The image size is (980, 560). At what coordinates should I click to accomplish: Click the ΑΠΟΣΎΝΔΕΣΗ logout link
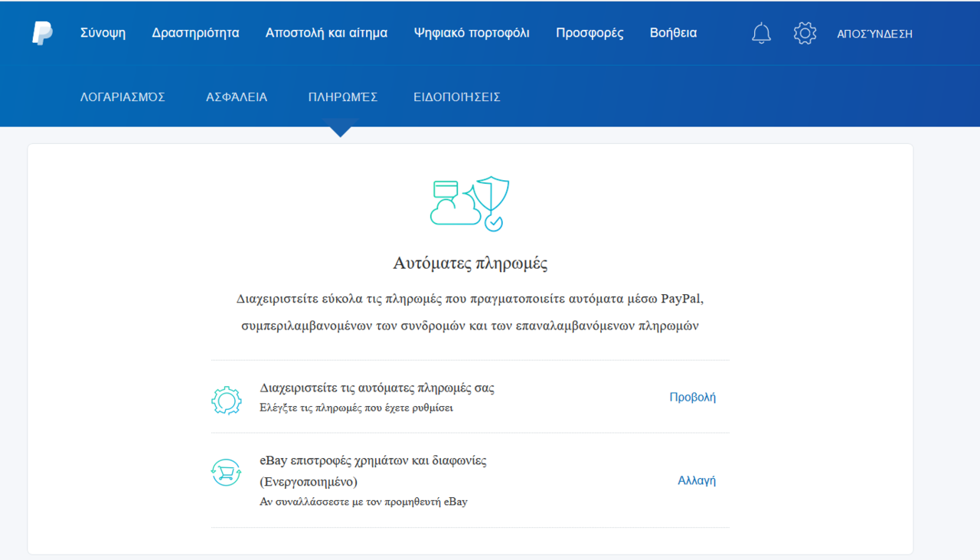coord(874,34)
